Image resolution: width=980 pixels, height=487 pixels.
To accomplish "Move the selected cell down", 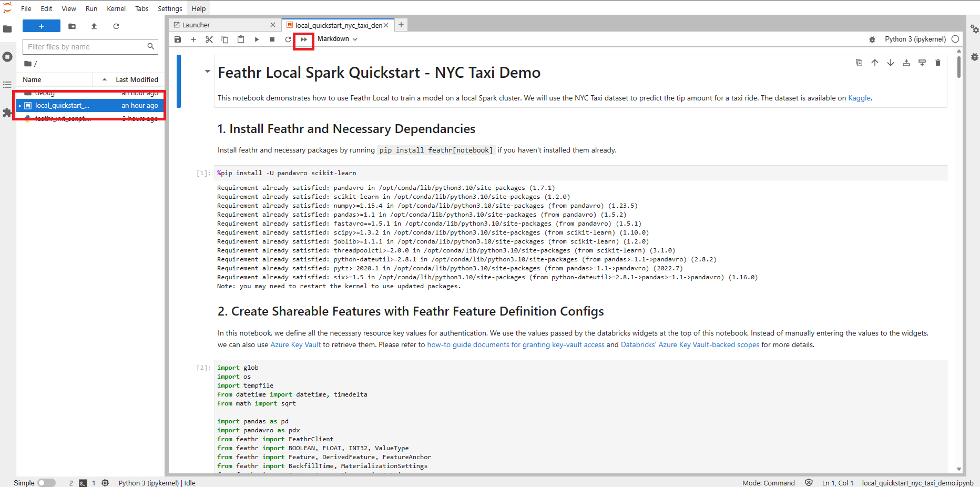I will (891, 63).
